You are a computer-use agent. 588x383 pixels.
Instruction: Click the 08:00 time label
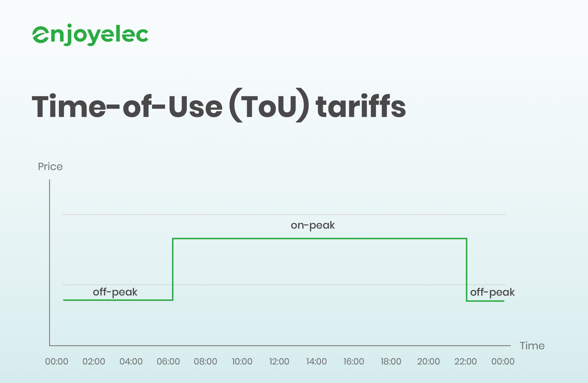pos(205,361)
